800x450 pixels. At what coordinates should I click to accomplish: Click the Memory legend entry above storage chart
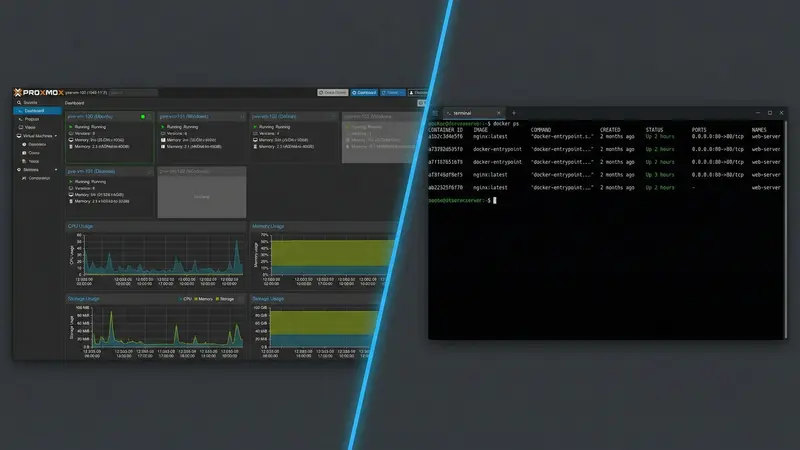[x=204, y=299]
